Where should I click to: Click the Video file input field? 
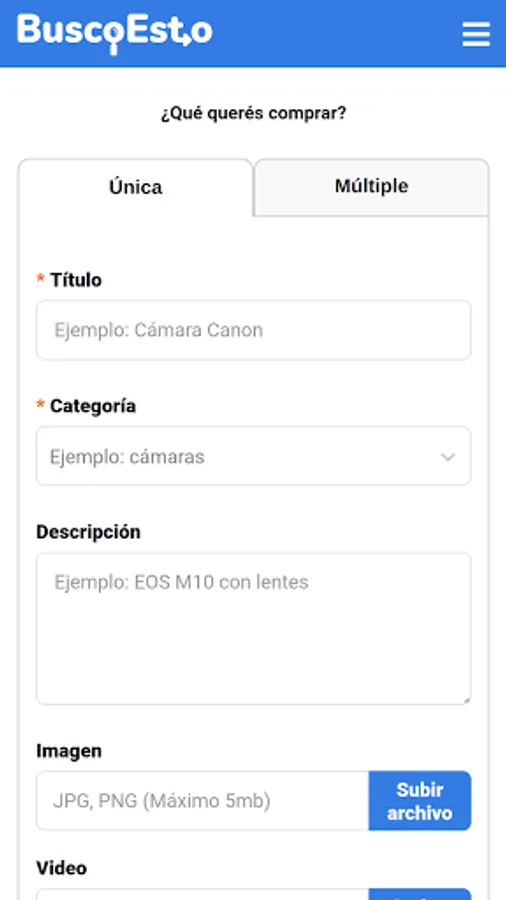point(203,894)
